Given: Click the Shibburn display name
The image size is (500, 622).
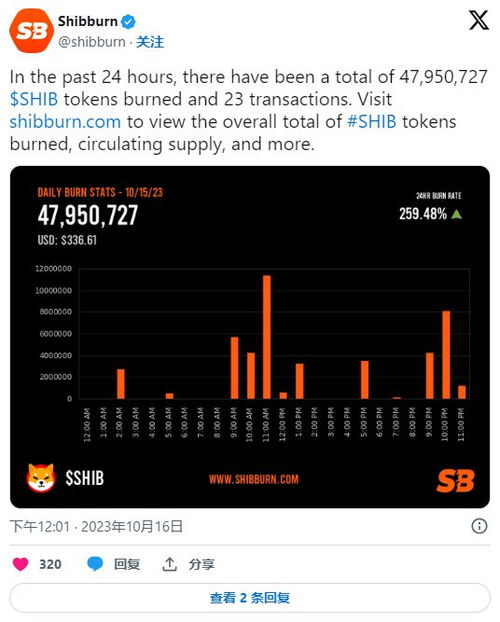Looking at the screenshot, I should click(x=88, y=21).
